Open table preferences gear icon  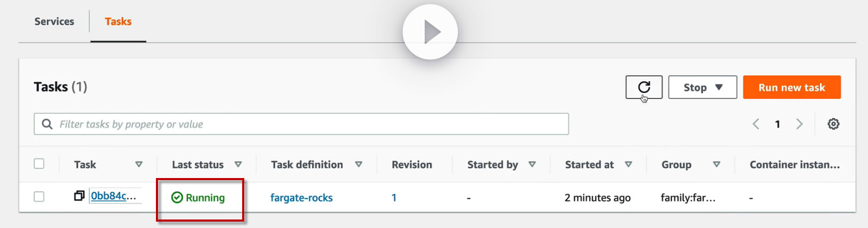(833, 124)
